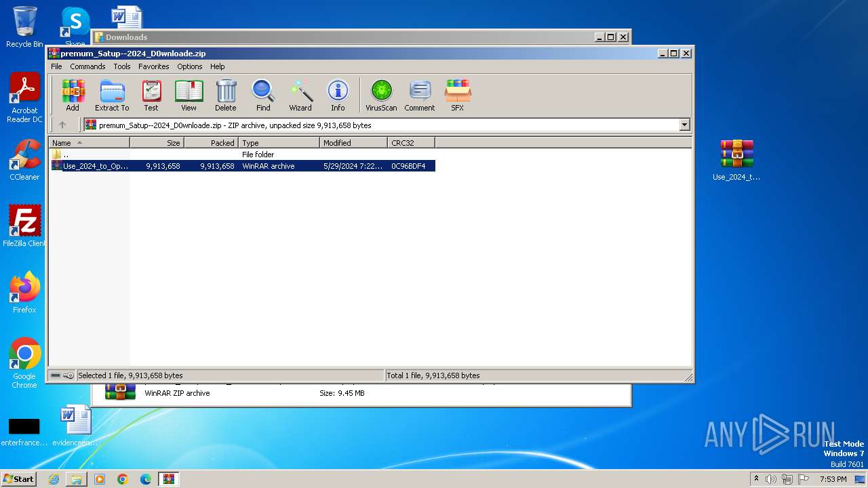Sort by the Packed column header
Screen dimensions: 868x488
[x=211, y=143]
